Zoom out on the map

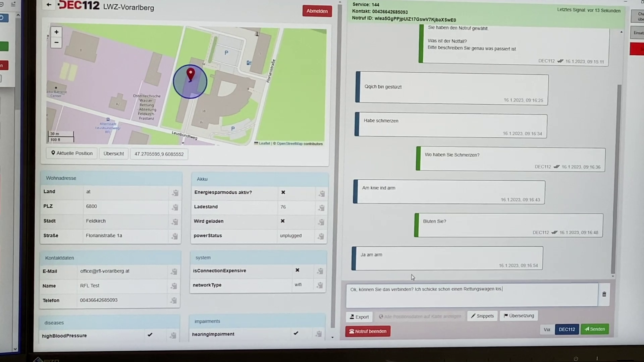pos(56,43)
